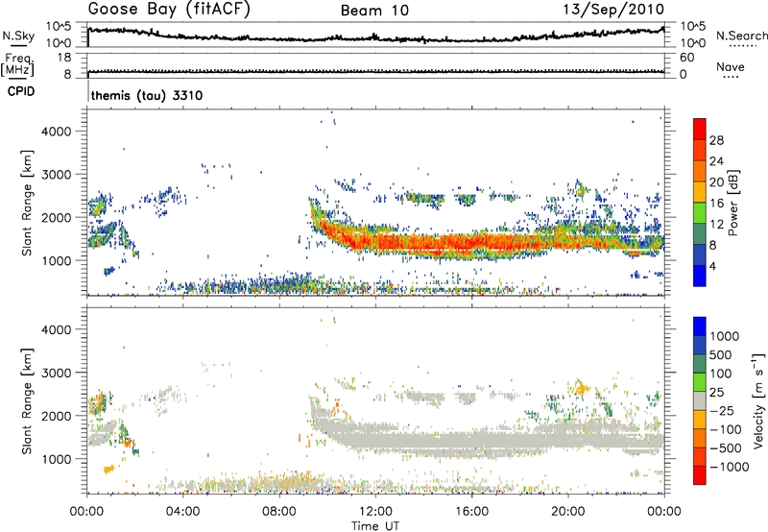Click the "04:00" time tick label
The height and width of the screenshot is (532, 768).
182,512
